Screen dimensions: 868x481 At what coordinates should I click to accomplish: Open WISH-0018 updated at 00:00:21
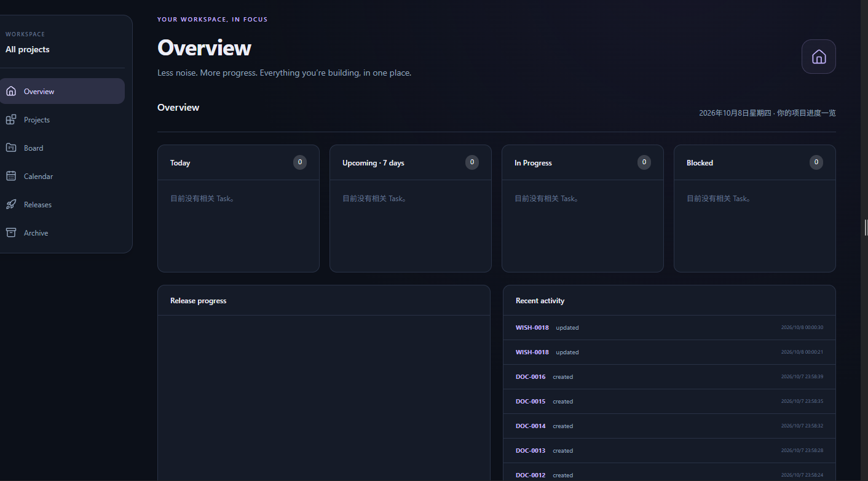click(532, 352)
